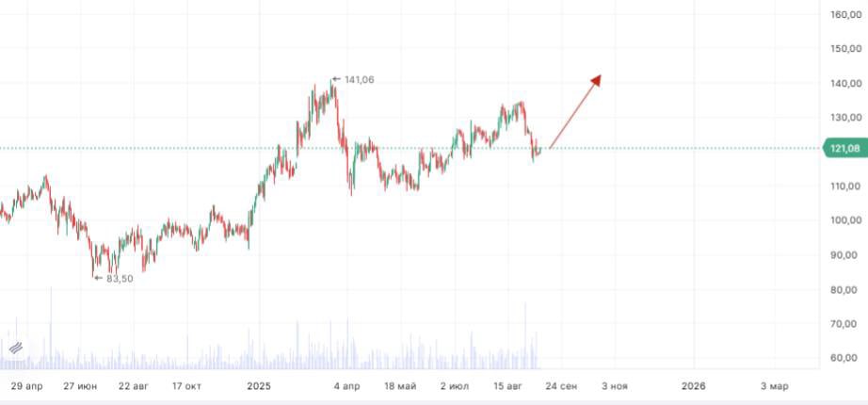
Task: Click the 4 апр date label
Action: pos(346,386)
